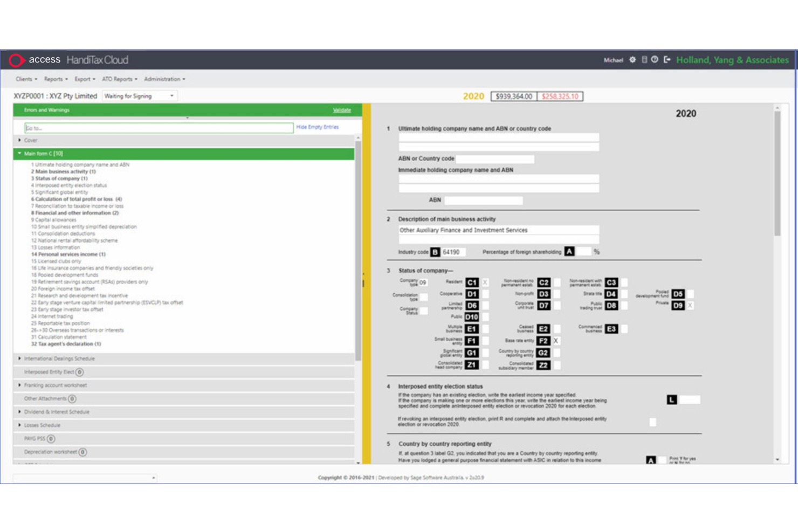Click the logout icon
Screen dimensions: 798x532
pos(667,60)
